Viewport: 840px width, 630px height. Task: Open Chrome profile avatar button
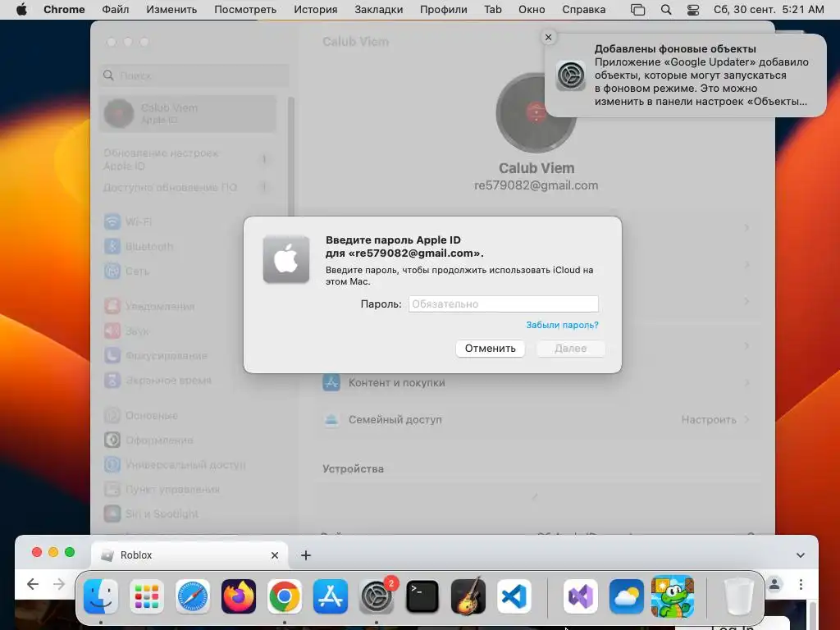774,584
